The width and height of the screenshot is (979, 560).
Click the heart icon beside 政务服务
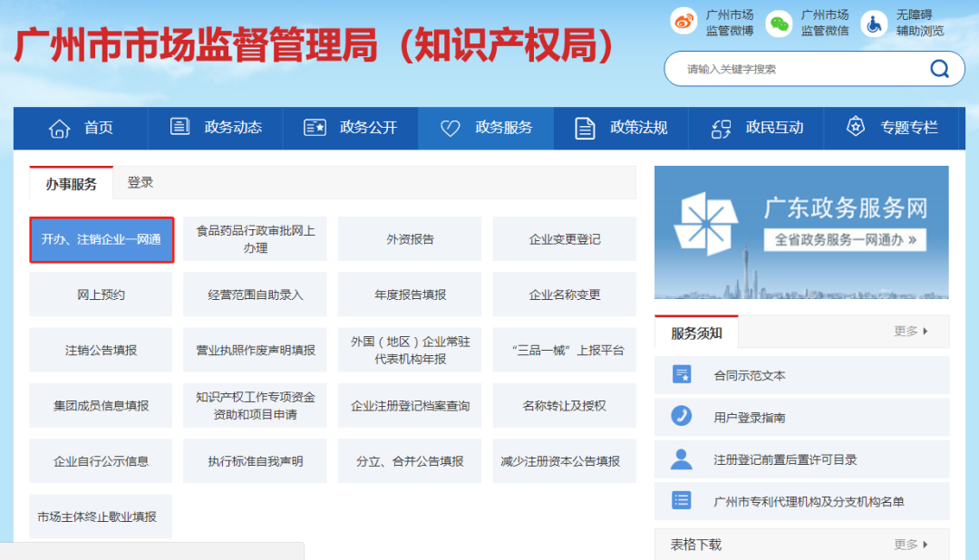click(451, 127)
